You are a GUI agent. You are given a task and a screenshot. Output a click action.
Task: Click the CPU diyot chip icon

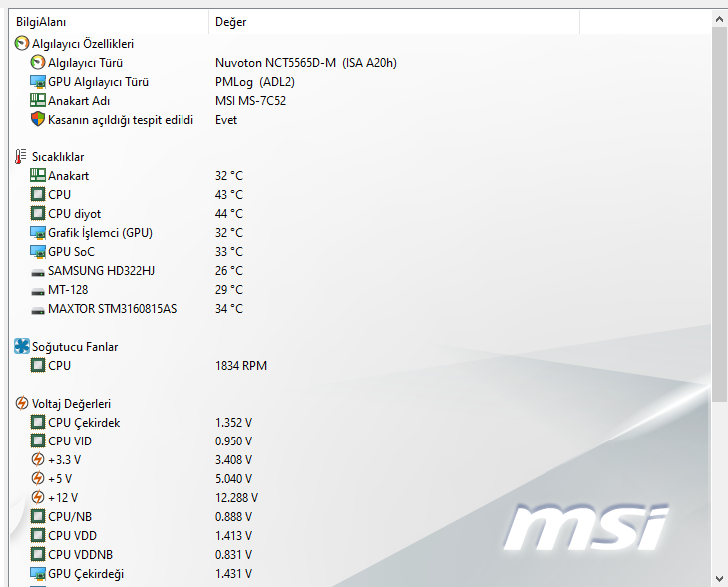[x=38, y=214]
